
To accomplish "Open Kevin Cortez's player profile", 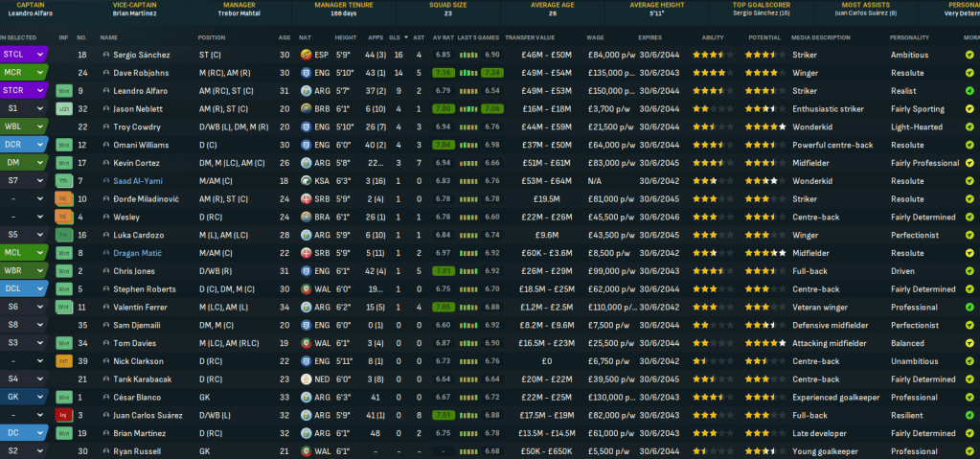I will (136, 163).
